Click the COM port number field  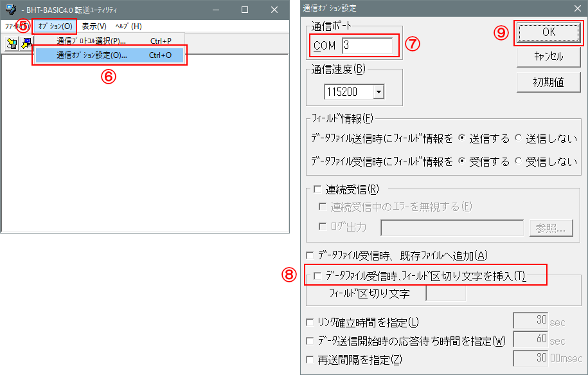coord(367,46)
